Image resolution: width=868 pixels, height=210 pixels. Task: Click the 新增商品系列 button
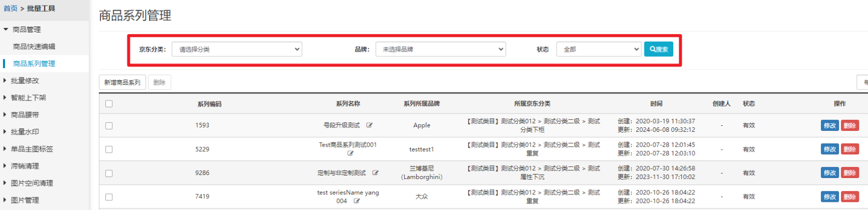coord(122,82)
